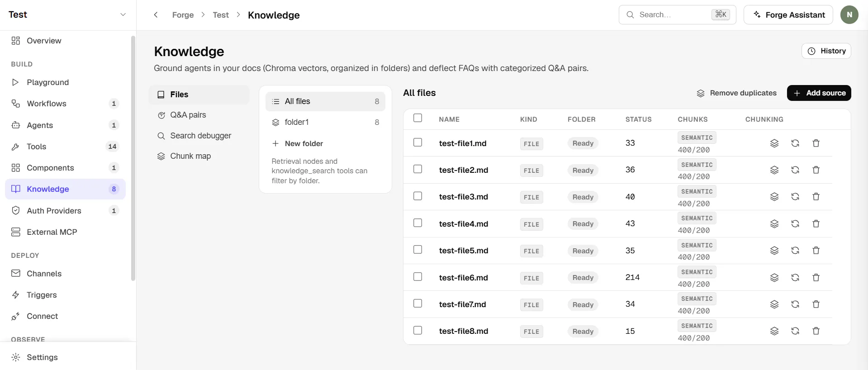Switch to Q&A pairs section
Image resolution: width=868 pixels, height=370 pixels.
pos(199,115)
